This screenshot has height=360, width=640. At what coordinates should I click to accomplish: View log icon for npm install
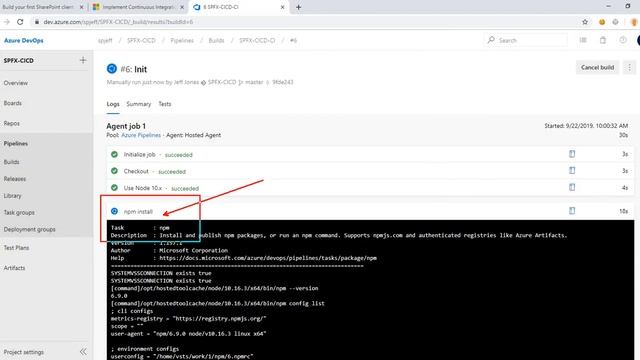pyautogui.click(x=572, y=211)
